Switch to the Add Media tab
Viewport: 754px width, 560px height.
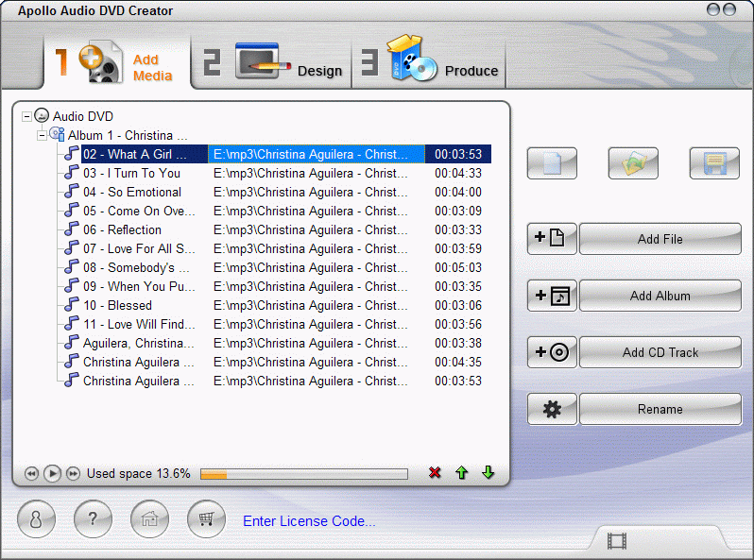pos(117,63)
